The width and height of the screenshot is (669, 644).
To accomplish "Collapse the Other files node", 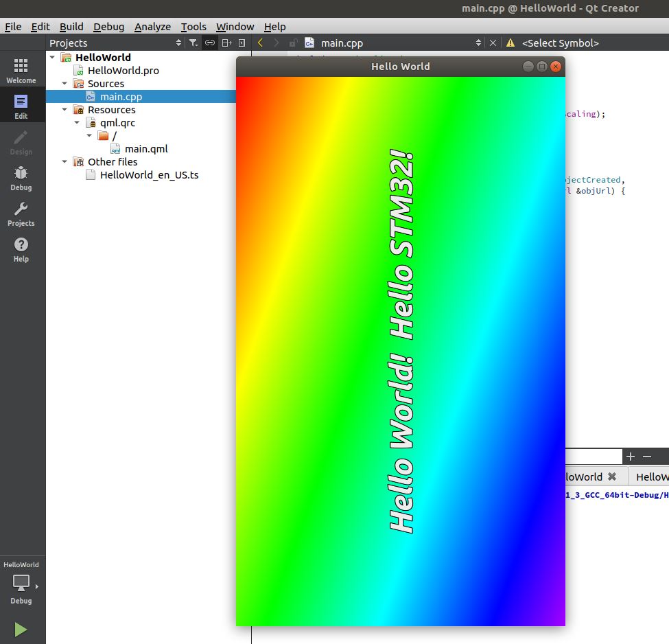I will point(64,161).
